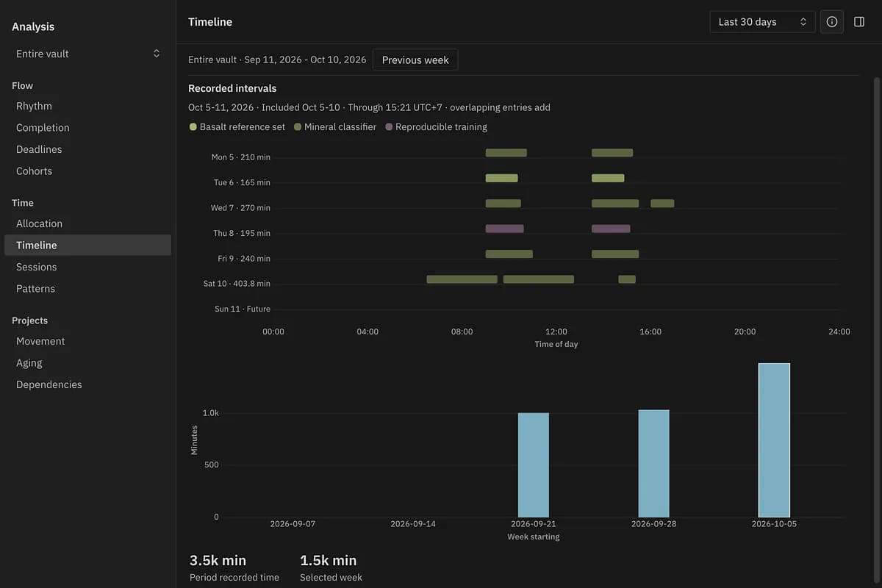Open Sessions in the sidebar
882x588 pixels.
(x=87, y=267)
